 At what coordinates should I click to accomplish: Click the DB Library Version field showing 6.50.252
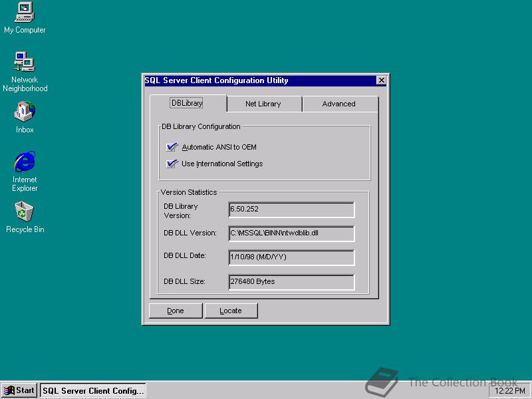tap(291, 209)
